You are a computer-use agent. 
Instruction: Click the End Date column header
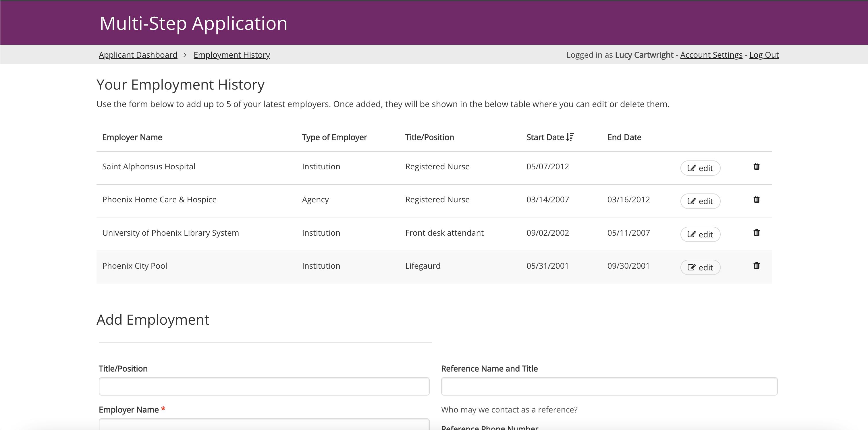[x=624, y=137]
